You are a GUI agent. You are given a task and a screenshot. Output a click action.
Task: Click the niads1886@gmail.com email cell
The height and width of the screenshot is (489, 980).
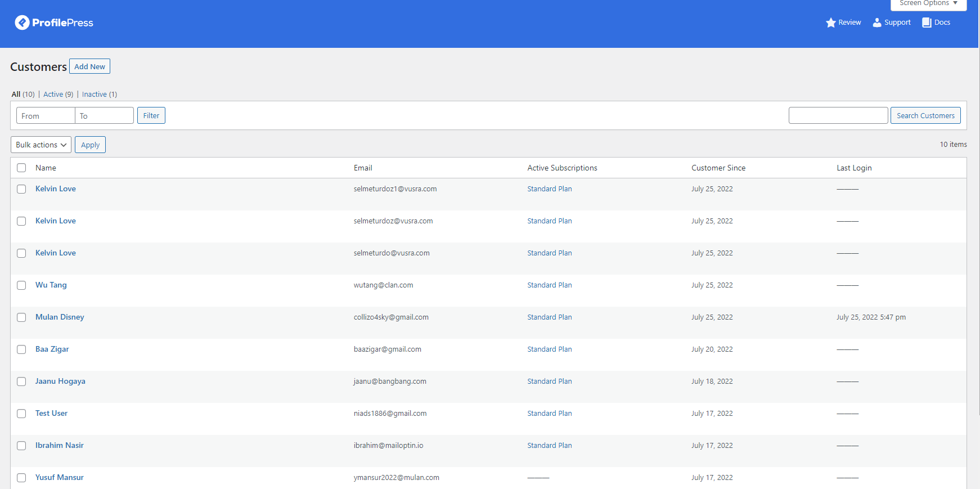pos(390,413)
